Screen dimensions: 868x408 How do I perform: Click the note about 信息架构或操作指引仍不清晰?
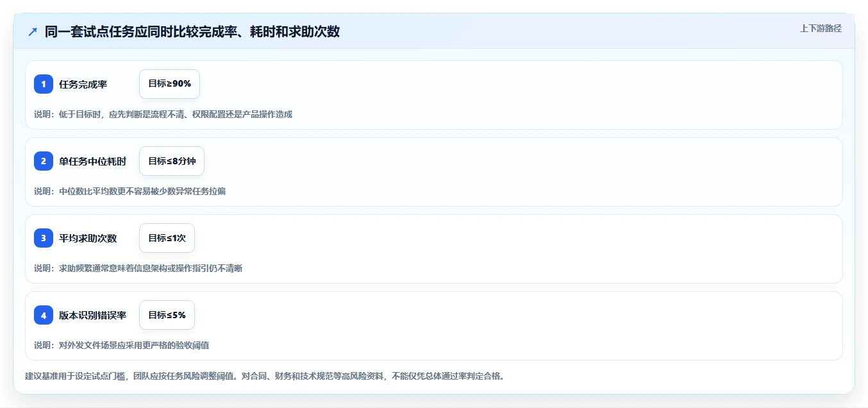[x=138, y=268]
